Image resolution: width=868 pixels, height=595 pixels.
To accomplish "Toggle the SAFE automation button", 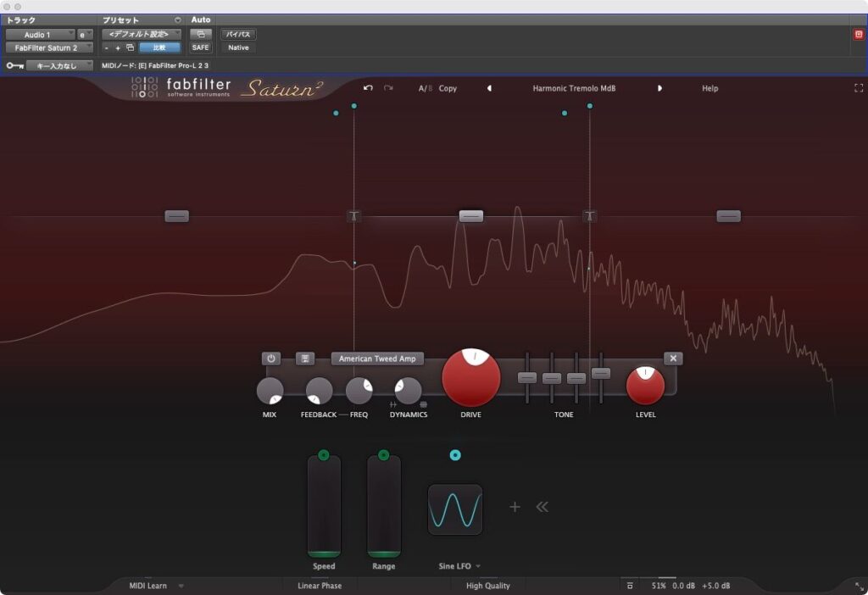I will tap(200, 47).
